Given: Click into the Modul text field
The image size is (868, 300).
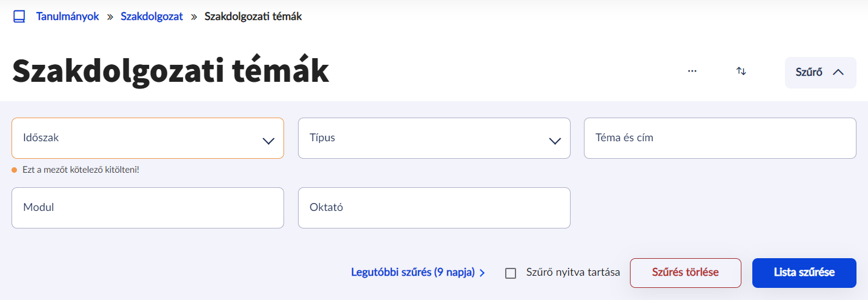Looking at the screenshot, I should click(147, 208).
